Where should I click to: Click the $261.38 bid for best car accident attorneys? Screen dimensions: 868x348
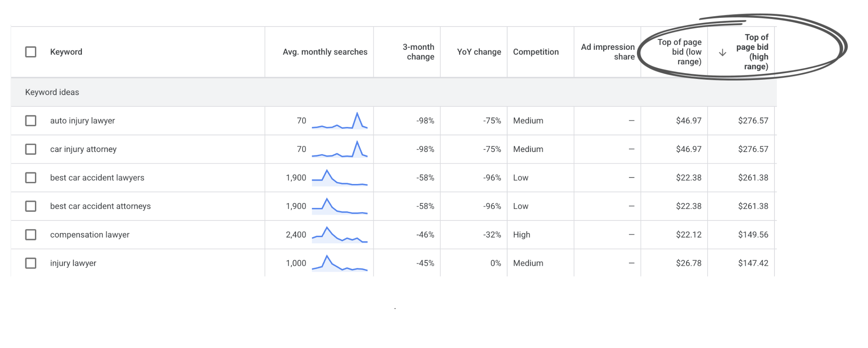point(753,206)
